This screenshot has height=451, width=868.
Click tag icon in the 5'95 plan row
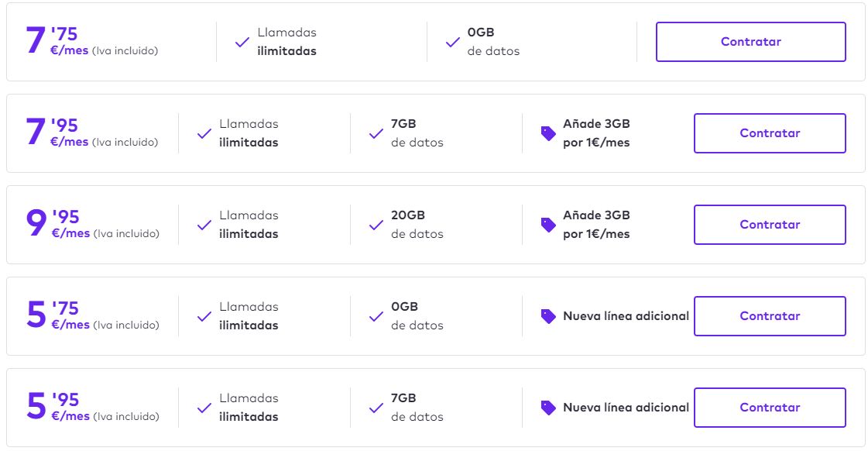[548, 408]
